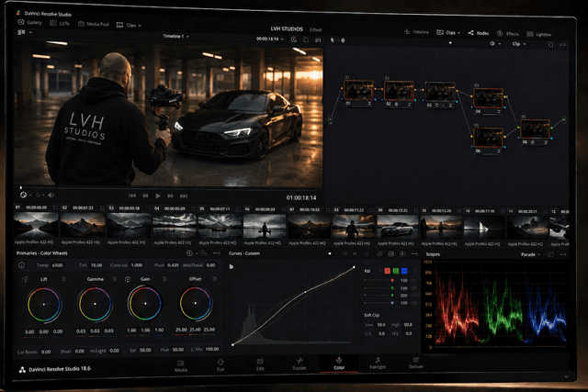Click the viewer safe-area icon
This screenshot has width=588, height=392.
306,39
